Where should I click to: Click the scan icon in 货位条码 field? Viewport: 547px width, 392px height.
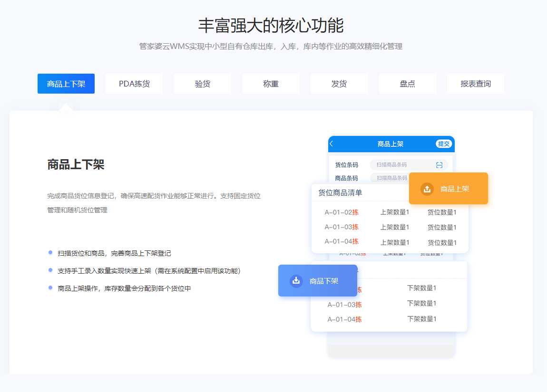[439, 165]
